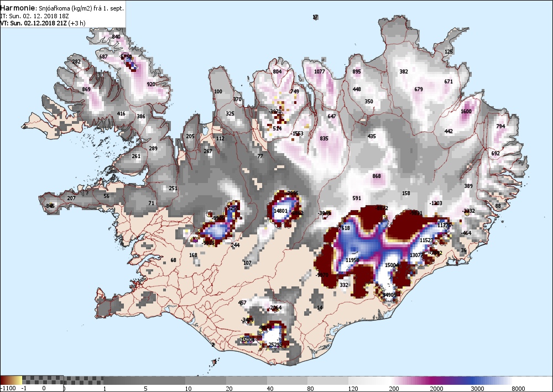The image size is (553, 392).
Task: Click the map value 868
Action: click(376, 176)
